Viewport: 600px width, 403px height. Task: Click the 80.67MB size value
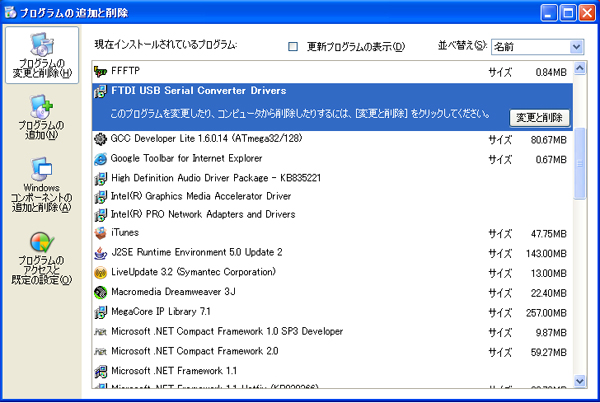(x=548, y=140)
